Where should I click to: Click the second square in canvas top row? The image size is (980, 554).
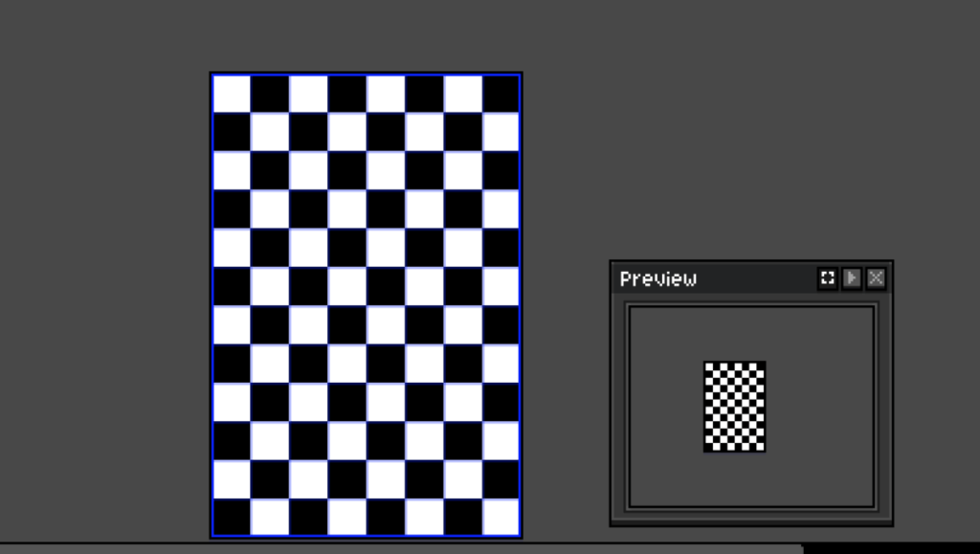click(270, 94)
